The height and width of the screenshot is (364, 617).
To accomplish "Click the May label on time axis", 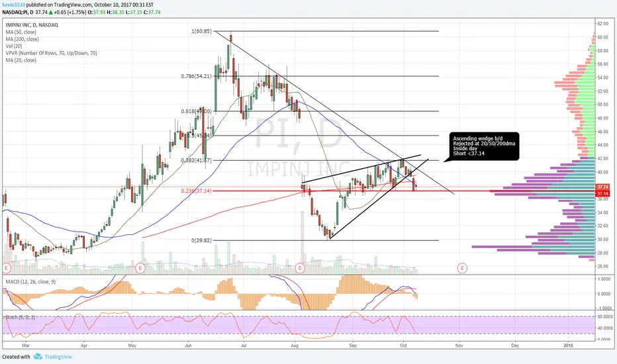I will (132, 345).
